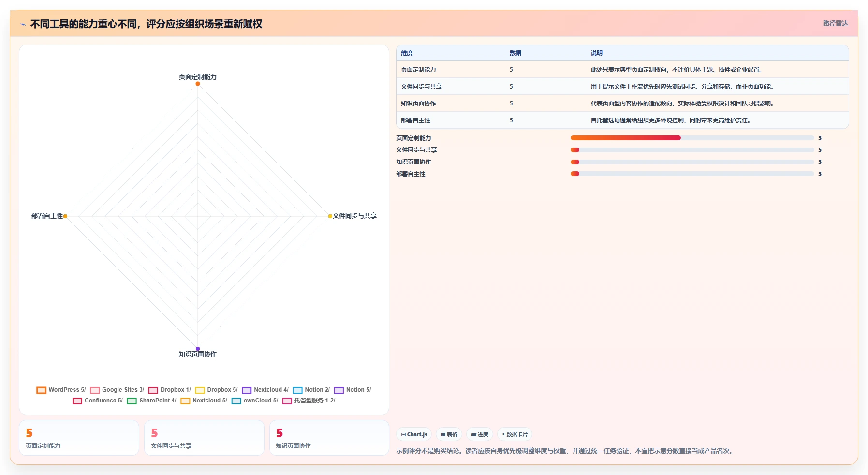Hide the Confluence 5/ legend series

[98, 401]
